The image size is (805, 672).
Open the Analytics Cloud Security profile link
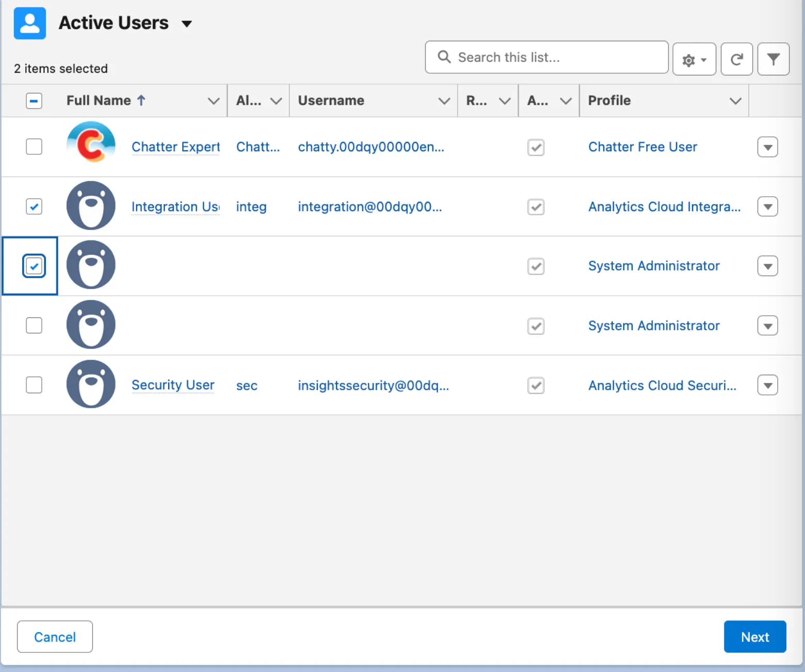coord(662,386)
